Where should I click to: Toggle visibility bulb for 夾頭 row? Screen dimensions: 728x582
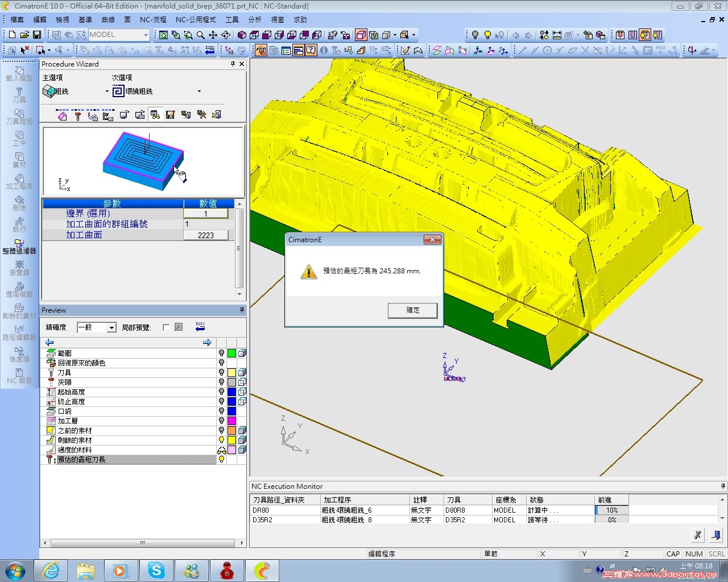222,382
